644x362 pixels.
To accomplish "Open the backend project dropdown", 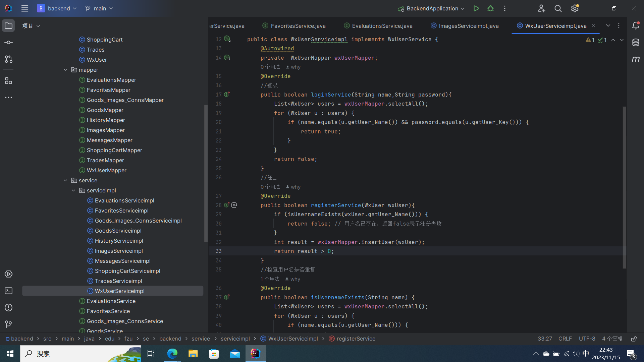I will point(57,8).
